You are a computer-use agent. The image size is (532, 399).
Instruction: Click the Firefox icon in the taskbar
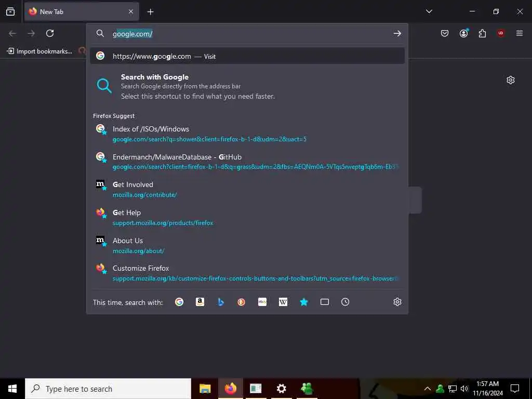coord(230,389)
